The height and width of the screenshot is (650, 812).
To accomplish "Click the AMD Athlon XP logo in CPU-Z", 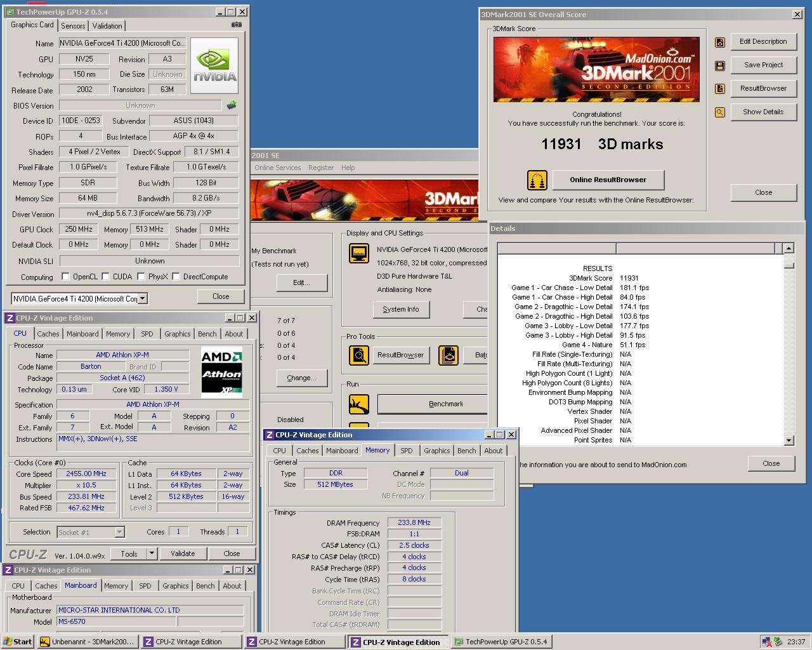I will click(x=221, y=372).
